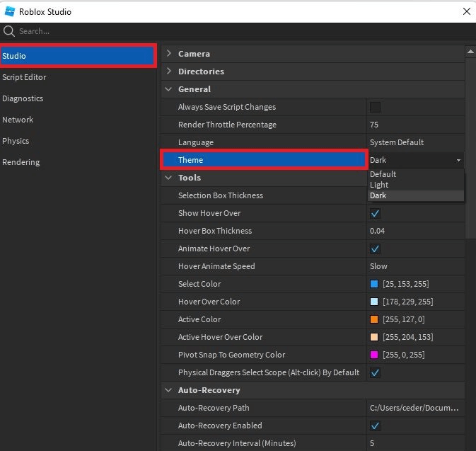The height and width of the screenshot is (451, 476).
Task: Expand the Directories section
Action: pos(169,71)
